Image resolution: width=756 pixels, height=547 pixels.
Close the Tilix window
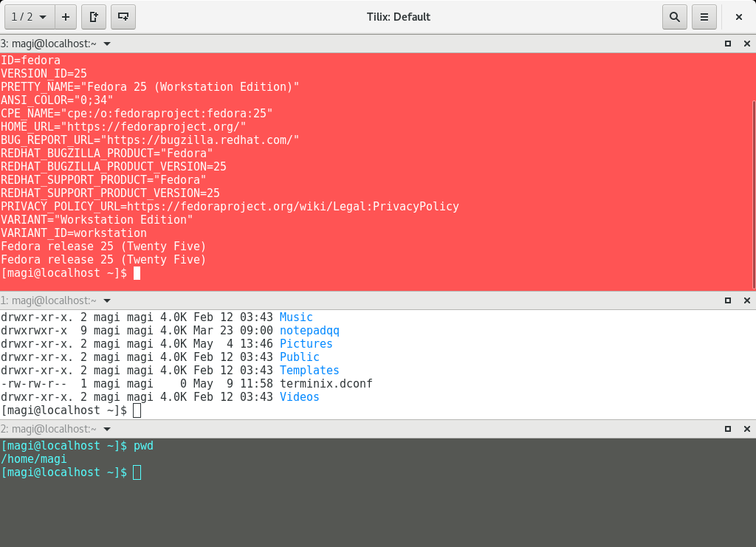[x=738, y=17]
